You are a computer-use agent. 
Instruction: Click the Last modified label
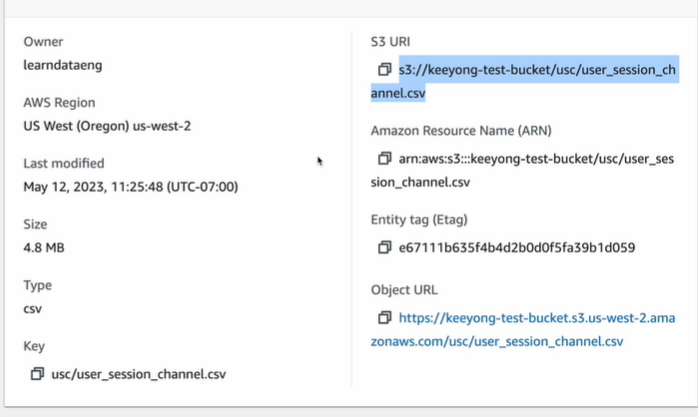[64, 163]
